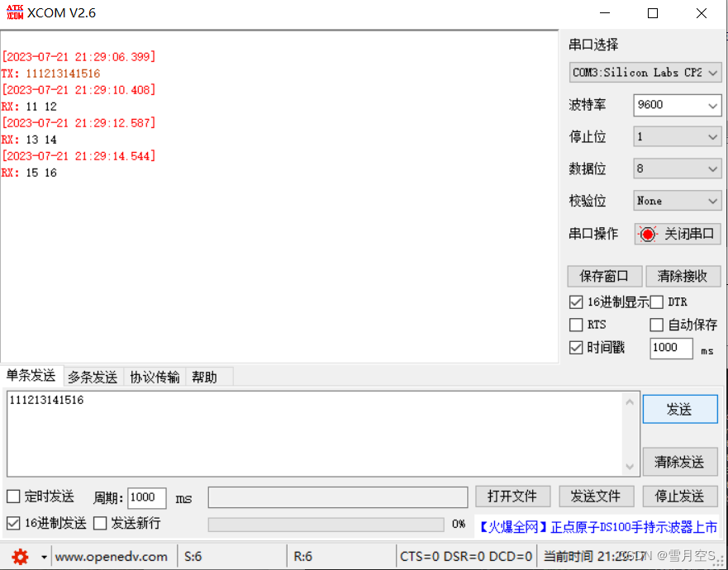Click the 关闭串口 button
Viewport: 728px width, 570px height.
[678, 234]
